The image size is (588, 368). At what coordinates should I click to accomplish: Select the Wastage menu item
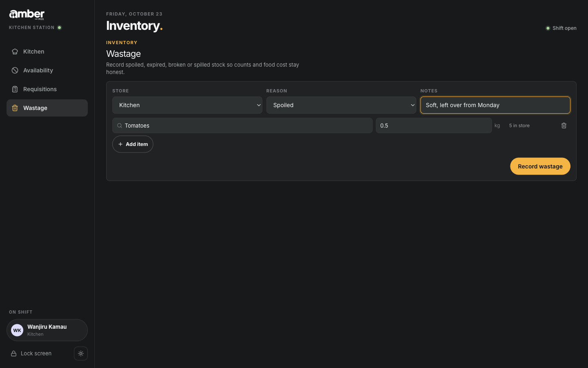pyautogui.click(x=47, y=108)
